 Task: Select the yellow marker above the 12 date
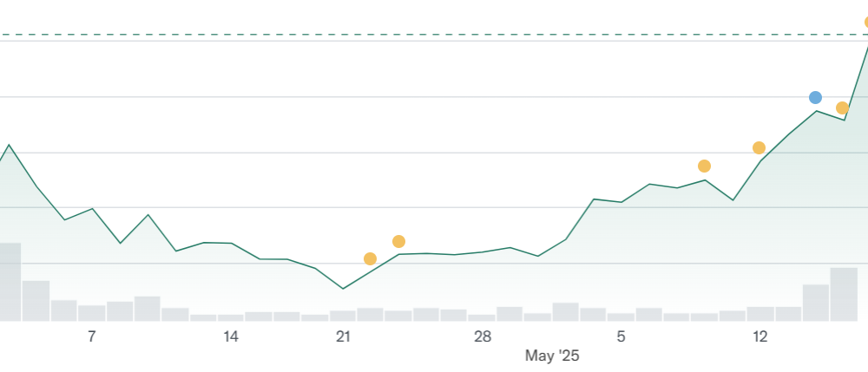click(759, 147)
